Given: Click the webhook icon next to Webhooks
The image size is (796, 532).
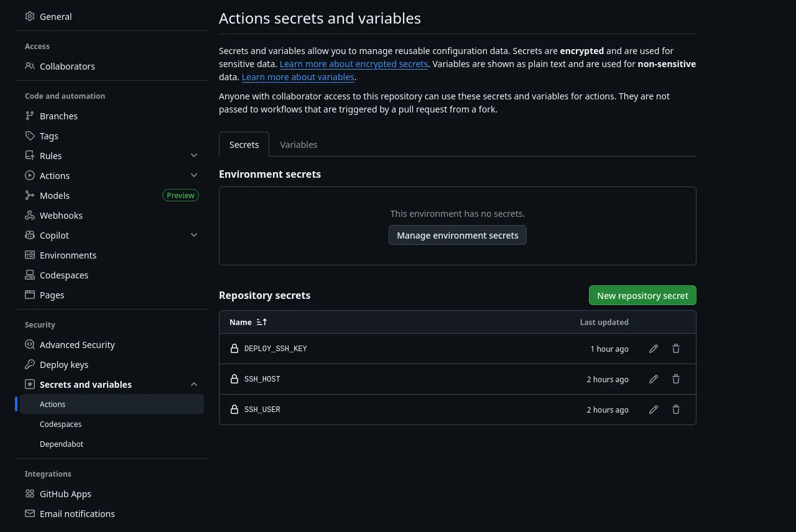Looking at the screenshot, I should [x=30, y=215].
